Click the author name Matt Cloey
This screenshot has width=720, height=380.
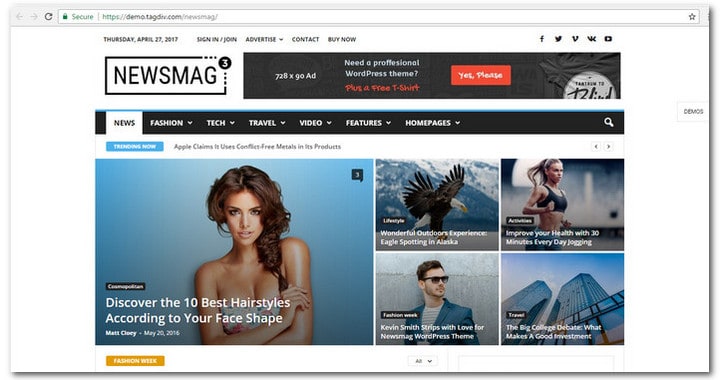click(121, 333)
